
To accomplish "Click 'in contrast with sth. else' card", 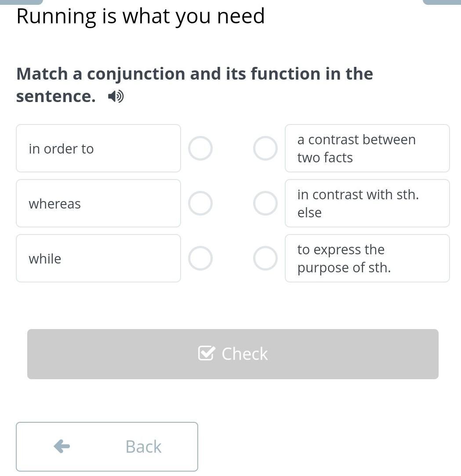I will tap(367, 203).
